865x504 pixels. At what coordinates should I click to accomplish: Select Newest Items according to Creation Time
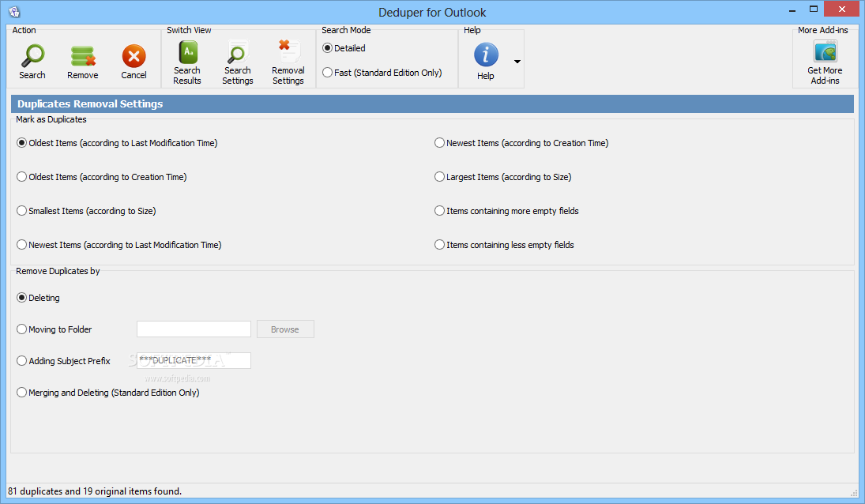(x=521, y=143)
